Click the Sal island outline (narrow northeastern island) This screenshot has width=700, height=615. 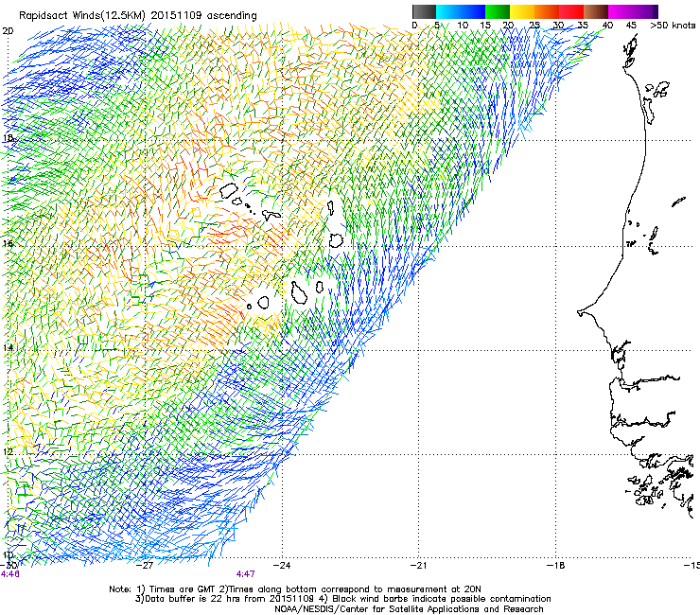coord(331,207)
